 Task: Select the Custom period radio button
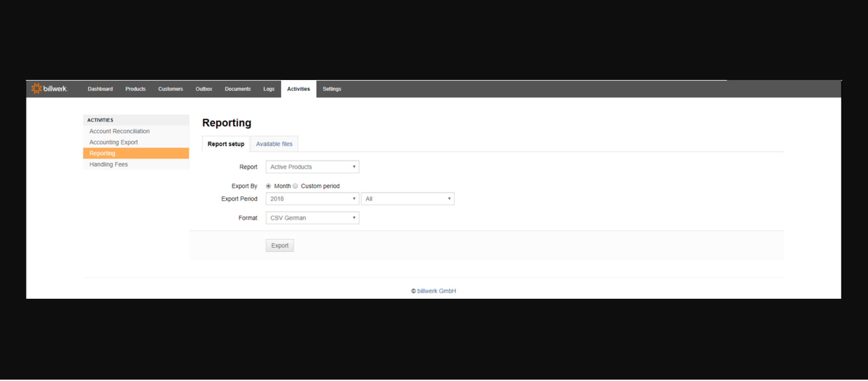(x=295, y=186)
